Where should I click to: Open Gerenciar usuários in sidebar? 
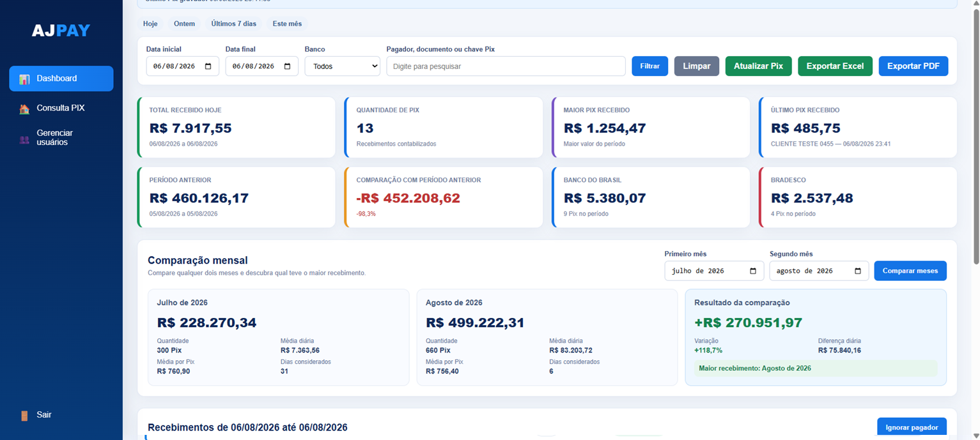point(61,138)
